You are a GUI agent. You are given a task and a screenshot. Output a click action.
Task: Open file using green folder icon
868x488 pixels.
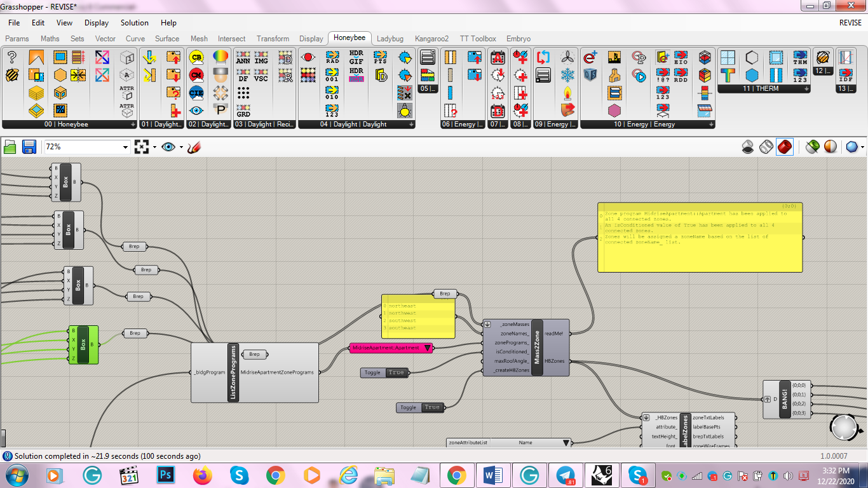[x=10, y=147]
